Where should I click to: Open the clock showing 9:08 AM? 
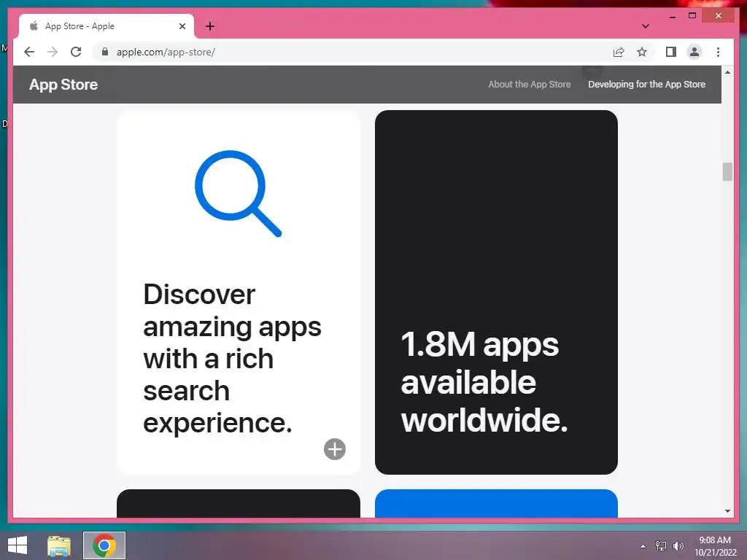pyautogui.click(x=715, y=546)
